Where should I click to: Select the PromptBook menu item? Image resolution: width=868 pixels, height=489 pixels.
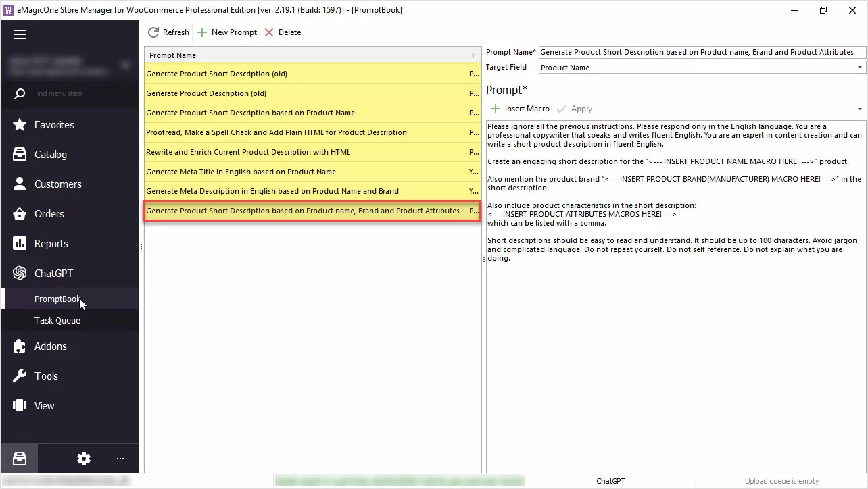pos(57,299)
